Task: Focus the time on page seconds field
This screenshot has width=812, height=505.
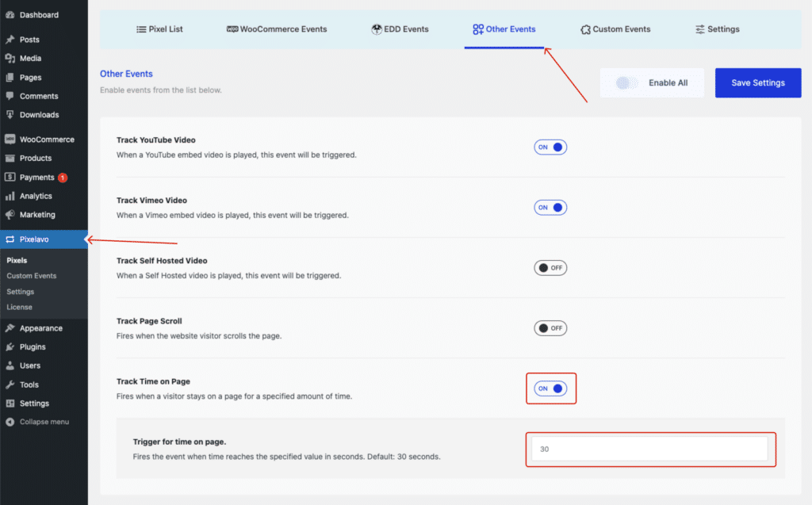Action: pyautogui.click(x=649, y=450)
